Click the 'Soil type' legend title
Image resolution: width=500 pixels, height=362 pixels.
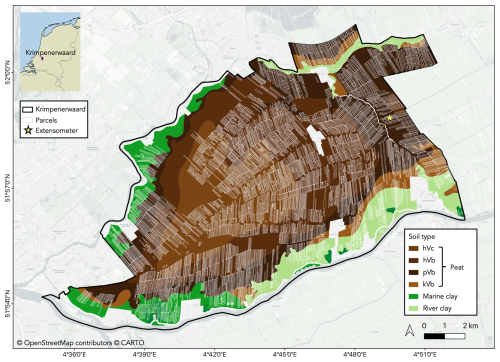click(422, 237)
